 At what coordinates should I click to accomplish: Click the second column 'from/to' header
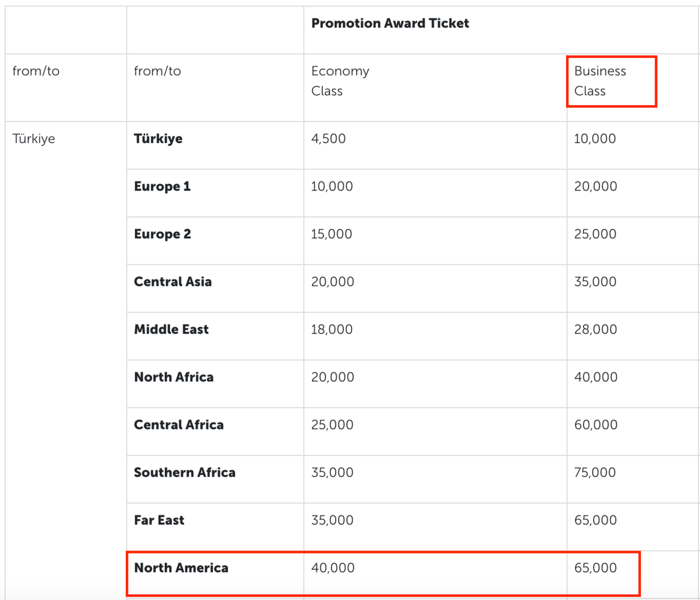point(157,71)
